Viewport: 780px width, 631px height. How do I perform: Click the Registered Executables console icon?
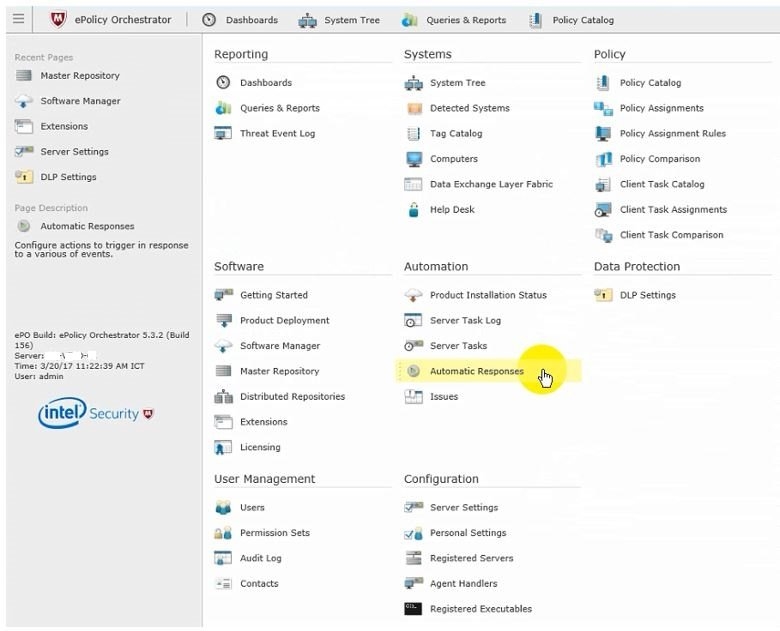[413, 609]
